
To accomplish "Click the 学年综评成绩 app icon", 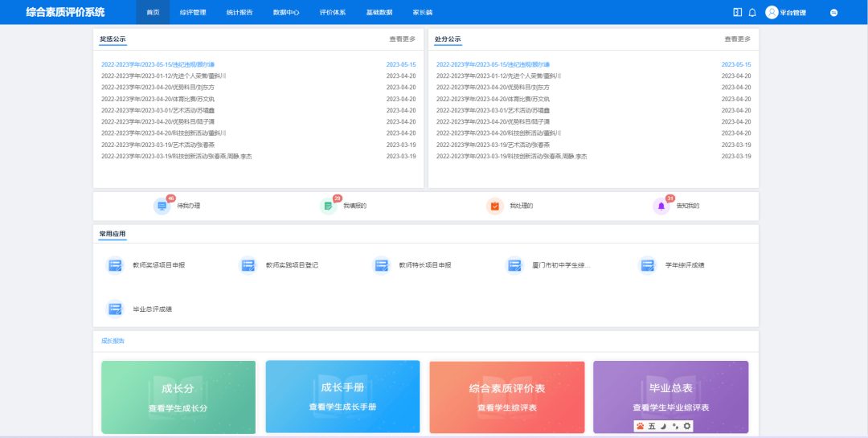I will tap(648, 265).
